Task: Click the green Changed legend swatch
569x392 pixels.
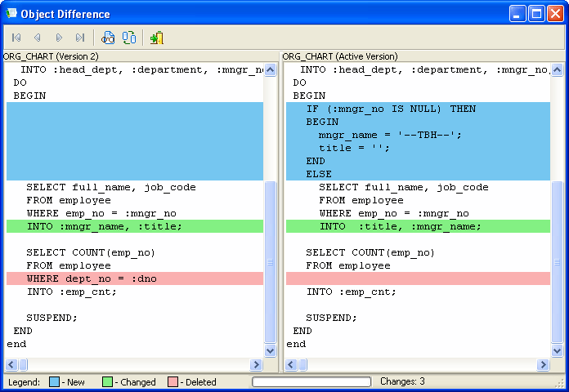Action: [x=107, y=382]
